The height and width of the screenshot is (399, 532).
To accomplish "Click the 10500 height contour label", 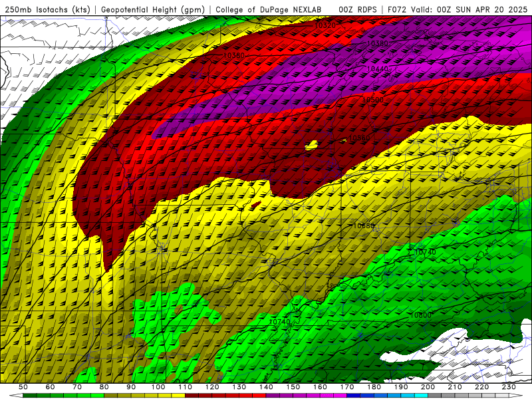I will (373, 100).
